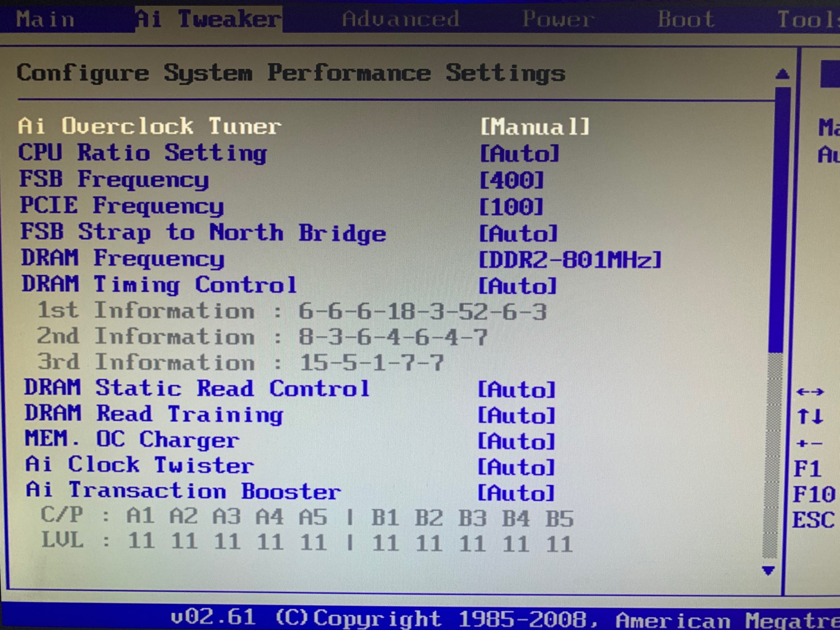Click the plus-minus change value icon
Viewport: 840px width, 630px height.
pos(809,444)
